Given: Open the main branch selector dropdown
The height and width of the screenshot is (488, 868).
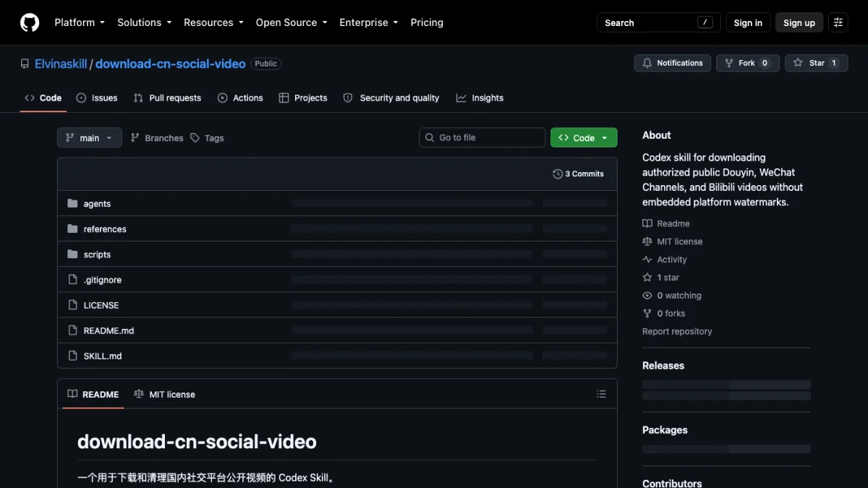Looking at the screenshot, I should tap(90, 137).
